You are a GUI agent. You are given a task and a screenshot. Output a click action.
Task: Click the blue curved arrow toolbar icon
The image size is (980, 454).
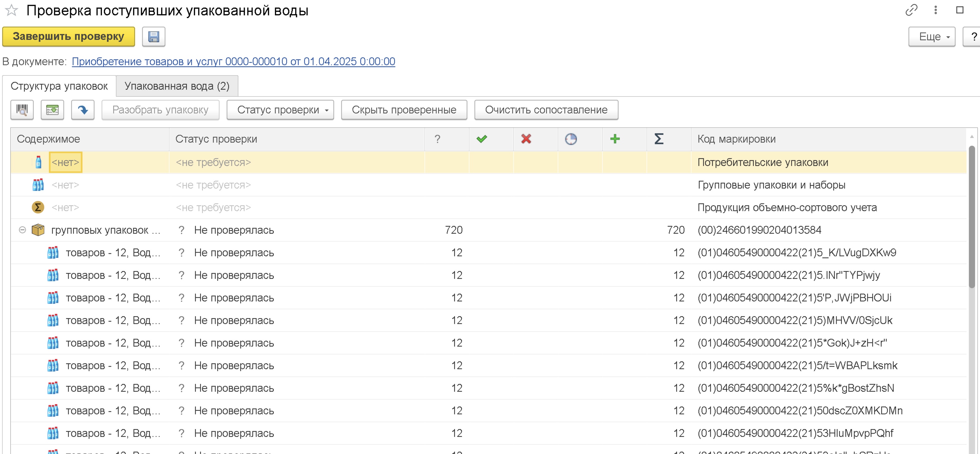click(x=83, y=110)
